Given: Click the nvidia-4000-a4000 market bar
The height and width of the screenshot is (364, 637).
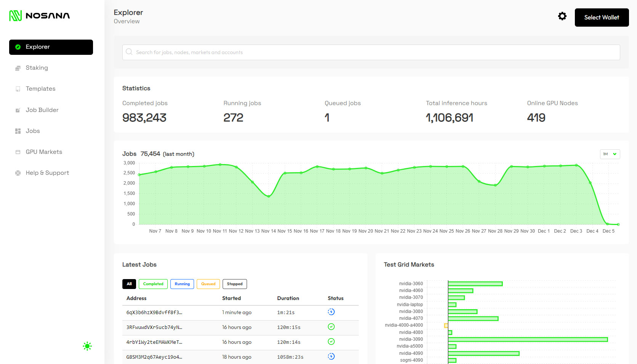Looking at the screenshot, I should (446, 325).
